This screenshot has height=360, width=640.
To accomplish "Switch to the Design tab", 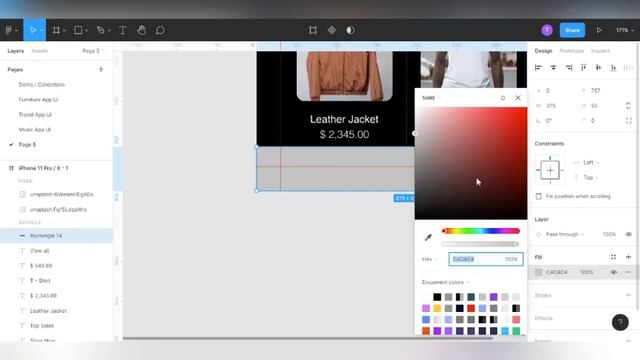I will 543,51.
